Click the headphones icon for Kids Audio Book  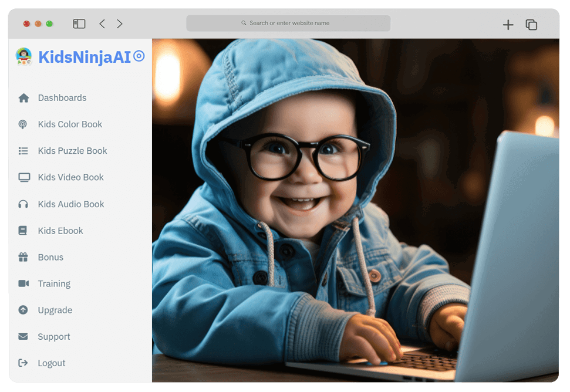coord(23,204)
